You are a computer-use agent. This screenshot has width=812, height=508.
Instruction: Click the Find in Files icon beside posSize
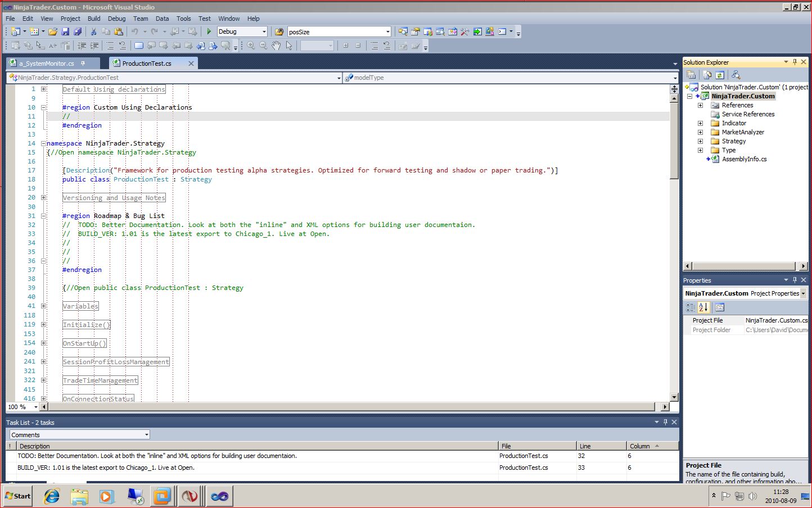pyautogui.click(x=279, y=32)
